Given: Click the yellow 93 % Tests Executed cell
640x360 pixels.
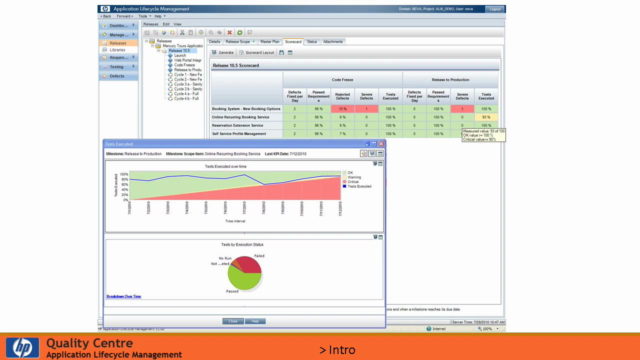Looking at the screenshot, I should [x=486, y=117].
